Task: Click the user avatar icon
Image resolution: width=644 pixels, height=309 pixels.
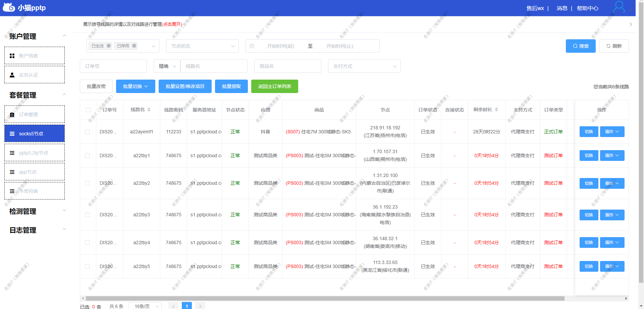Action: point(619,7)
